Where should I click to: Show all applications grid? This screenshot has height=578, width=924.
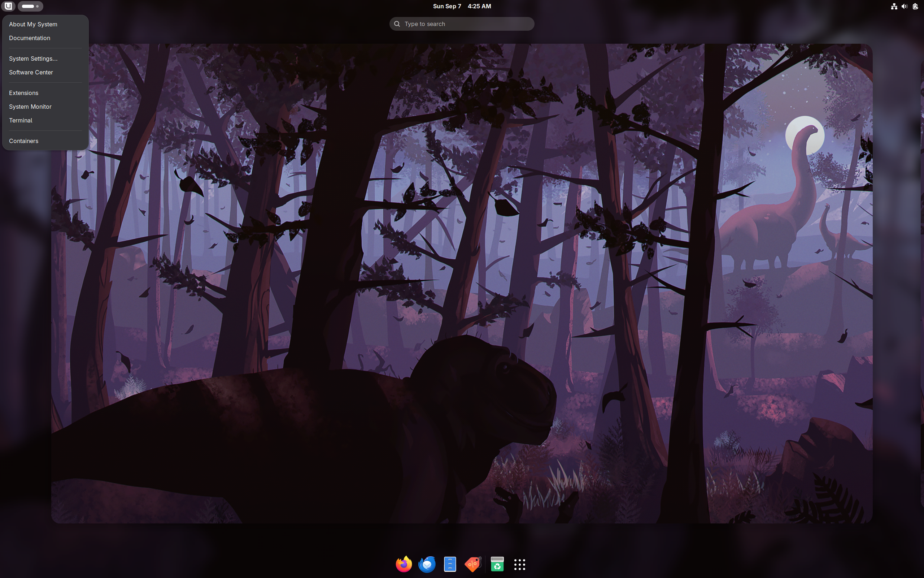point(520,564)
